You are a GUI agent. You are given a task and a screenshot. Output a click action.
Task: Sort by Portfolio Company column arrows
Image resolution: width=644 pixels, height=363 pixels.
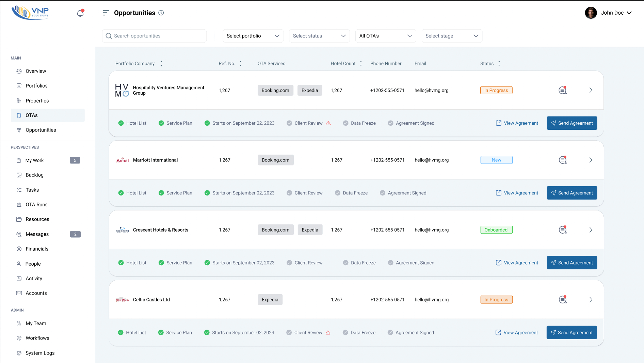point(161,64)
